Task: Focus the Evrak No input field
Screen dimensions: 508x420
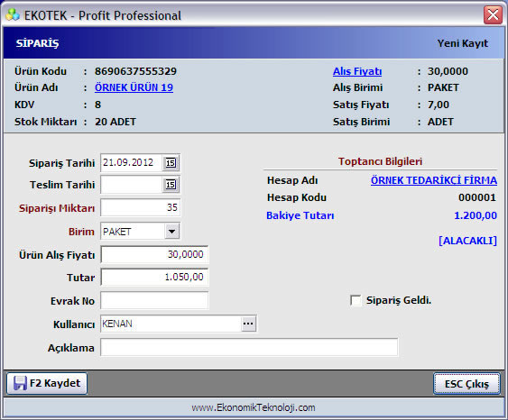Action: coord(154,300)
